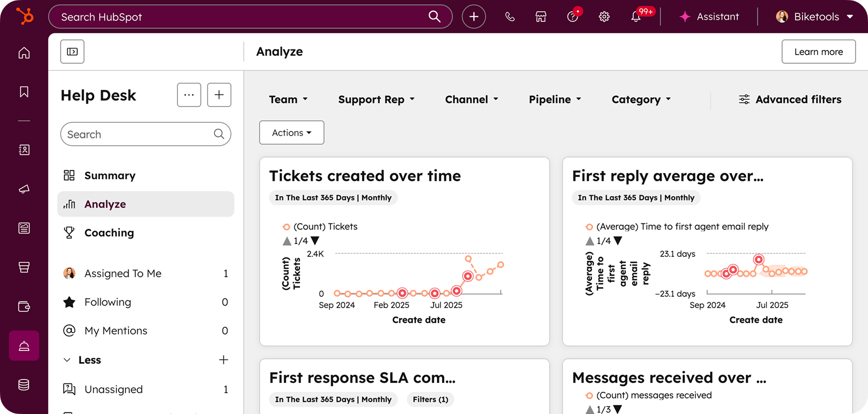Open the Actions dropdown button
Screen dimensions: 868x414
coord(291,133)
